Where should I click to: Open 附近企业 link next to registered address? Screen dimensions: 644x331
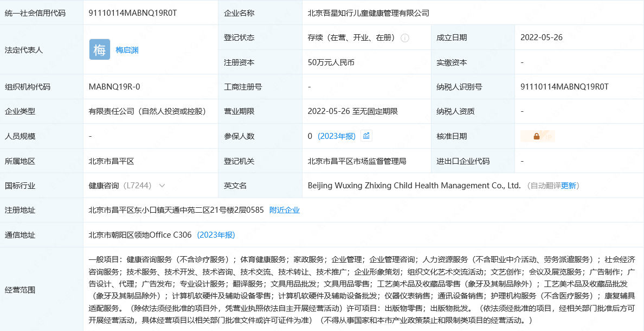point(285,210)
